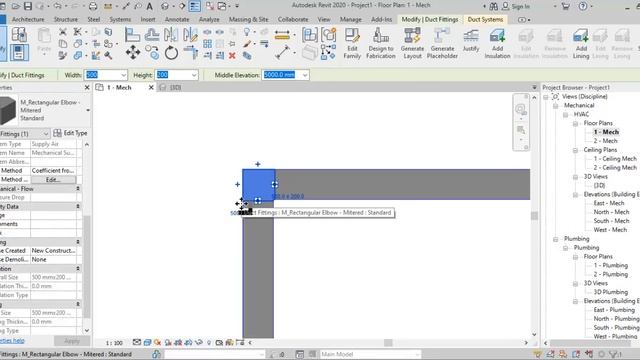Select the Justify tool
Screen dimensions: 640x360
[x=471, y=41]
